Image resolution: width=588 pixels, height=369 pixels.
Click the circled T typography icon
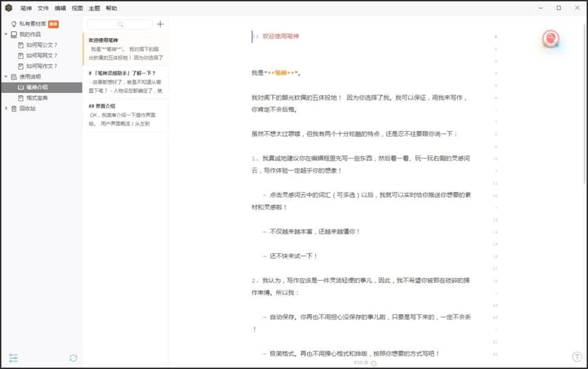[577, 357]
